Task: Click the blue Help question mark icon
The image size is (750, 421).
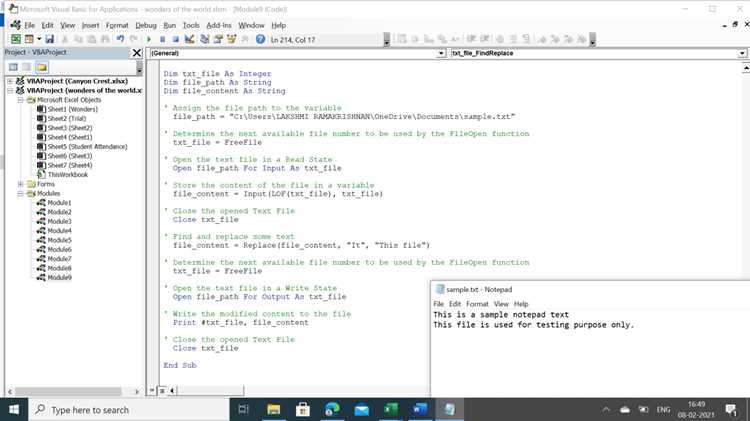Action: 260,39
